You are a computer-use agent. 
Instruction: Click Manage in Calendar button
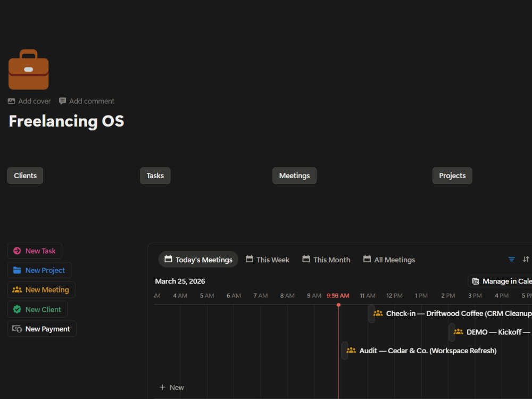pos(500,281)
